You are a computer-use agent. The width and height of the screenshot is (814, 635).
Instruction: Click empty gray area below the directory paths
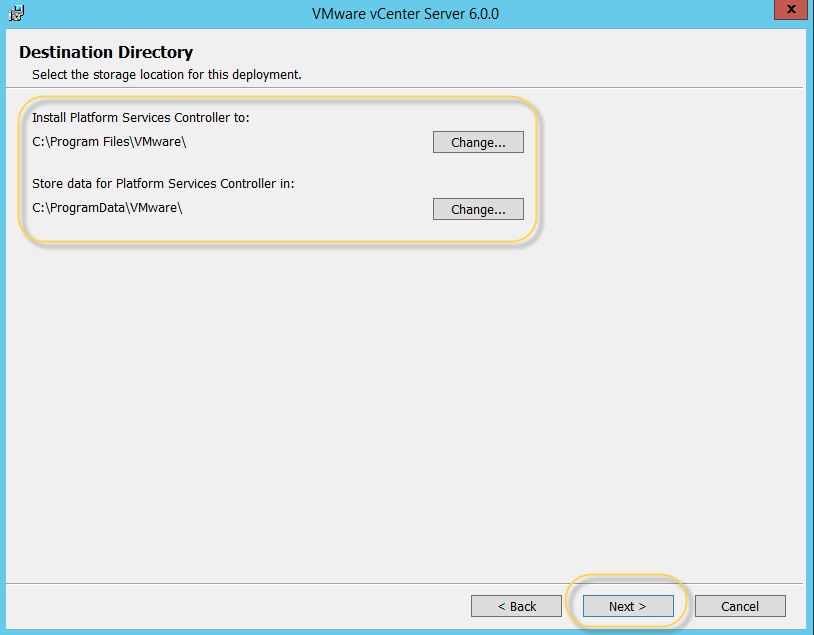[x=400, y=400]
